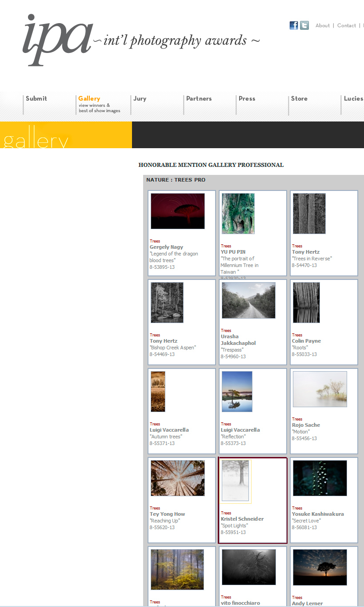
Task: Go to the Jury section
Action: point(140,99)
